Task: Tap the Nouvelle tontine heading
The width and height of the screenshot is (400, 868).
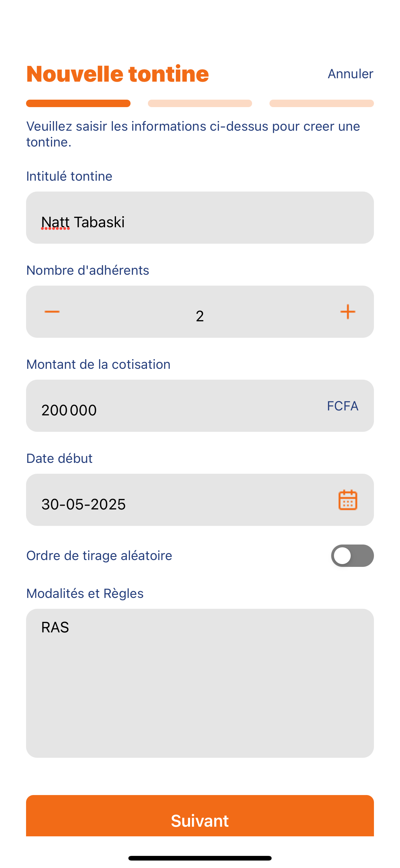Action: click(x=118, y=74)
